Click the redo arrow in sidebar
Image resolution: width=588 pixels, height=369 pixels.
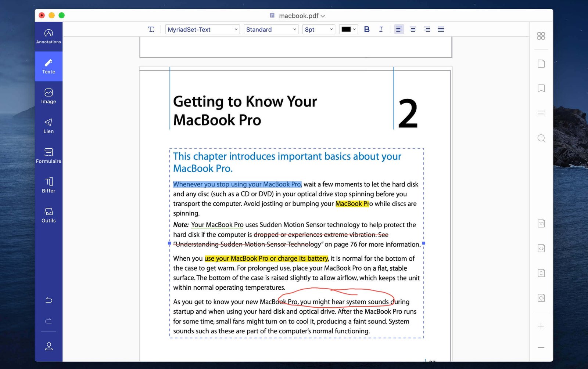pos(49,321)
